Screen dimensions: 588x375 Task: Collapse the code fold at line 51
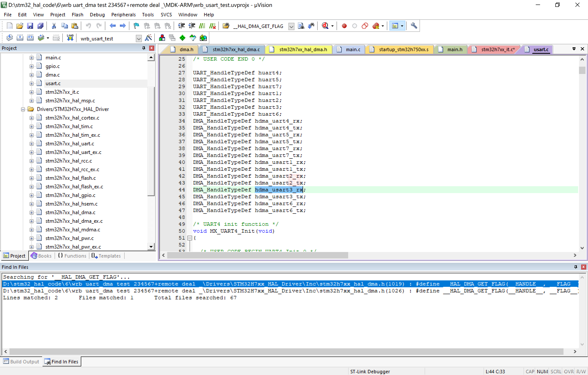point(190,238)
